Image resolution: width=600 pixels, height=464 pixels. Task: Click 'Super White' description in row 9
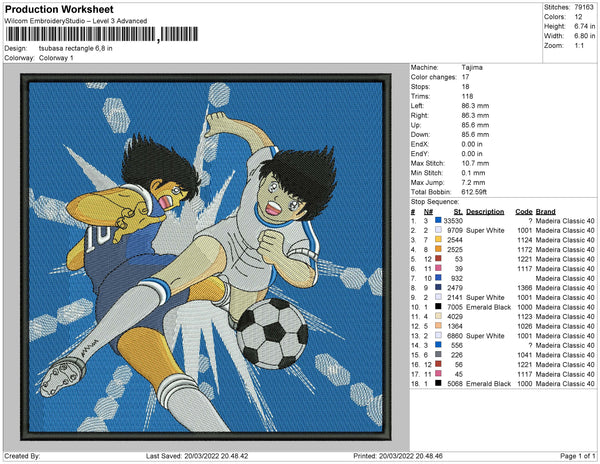tap(485, 297)
